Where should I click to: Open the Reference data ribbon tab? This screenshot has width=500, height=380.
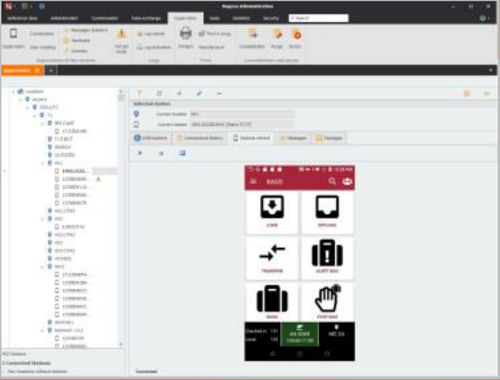(22, 18)
